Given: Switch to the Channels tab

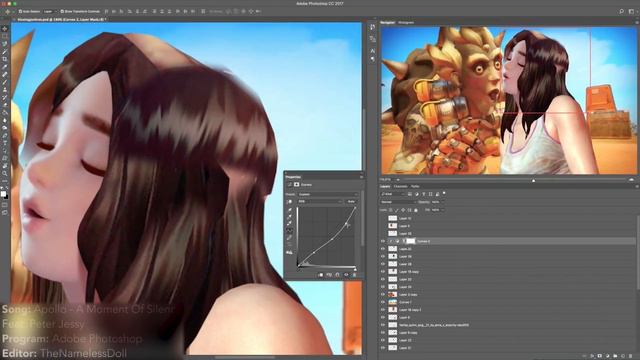Looking at the screenshot, I should (x=400, y=187).
